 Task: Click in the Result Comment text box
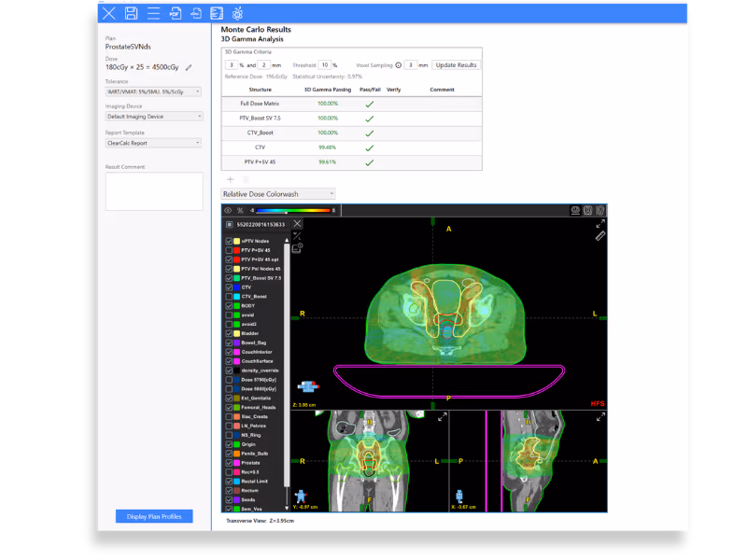click(154, 191)
